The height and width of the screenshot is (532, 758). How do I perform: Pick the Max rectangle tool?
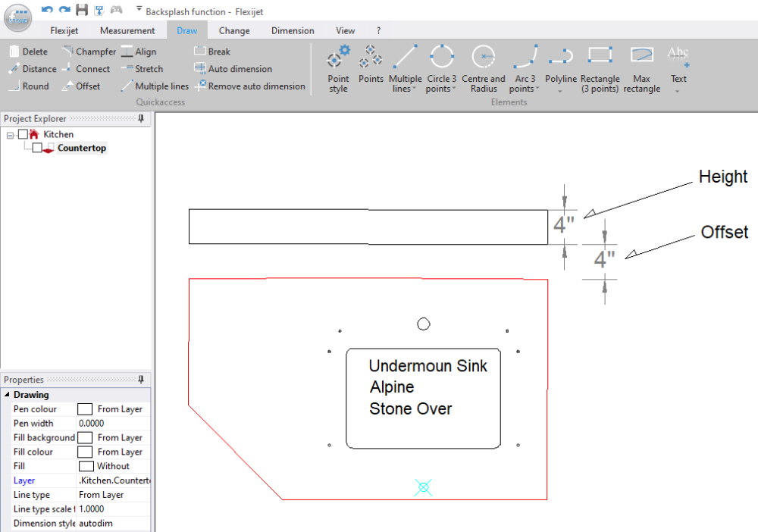[641, 68]
